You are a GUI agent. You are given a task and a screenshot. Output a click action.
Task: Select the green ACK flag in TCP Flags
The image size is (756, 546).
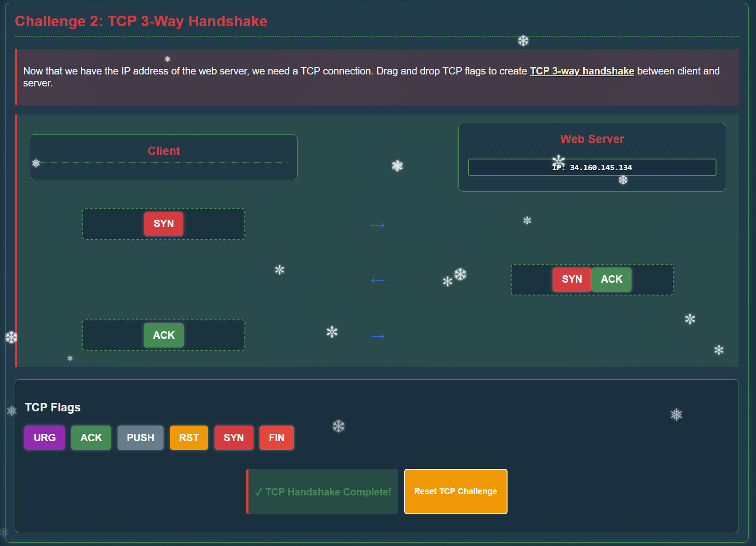point(91,438)
